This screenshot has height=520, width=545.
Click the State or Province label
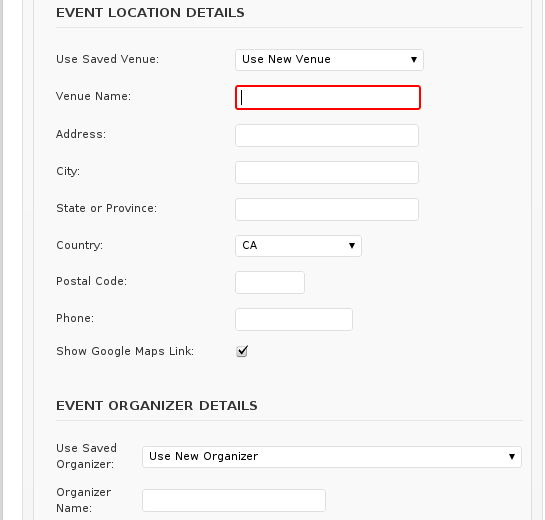coord(106,208)
